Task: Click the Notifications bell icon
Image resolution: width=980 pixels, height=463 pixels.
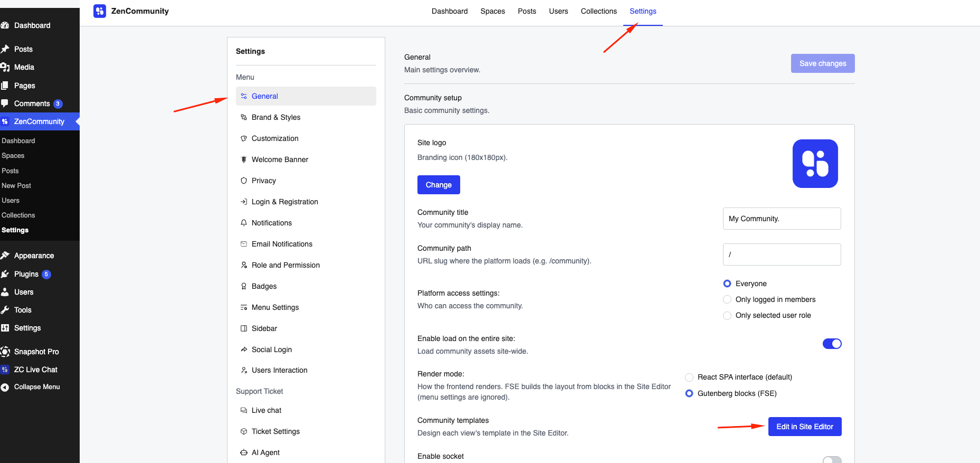Action: [x=244, y=223]
